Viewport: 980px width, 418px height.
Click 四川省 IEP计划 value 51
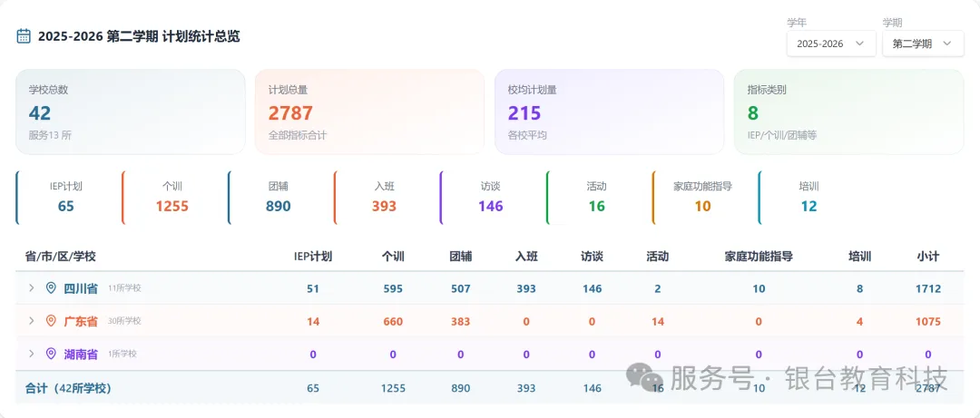312,288
